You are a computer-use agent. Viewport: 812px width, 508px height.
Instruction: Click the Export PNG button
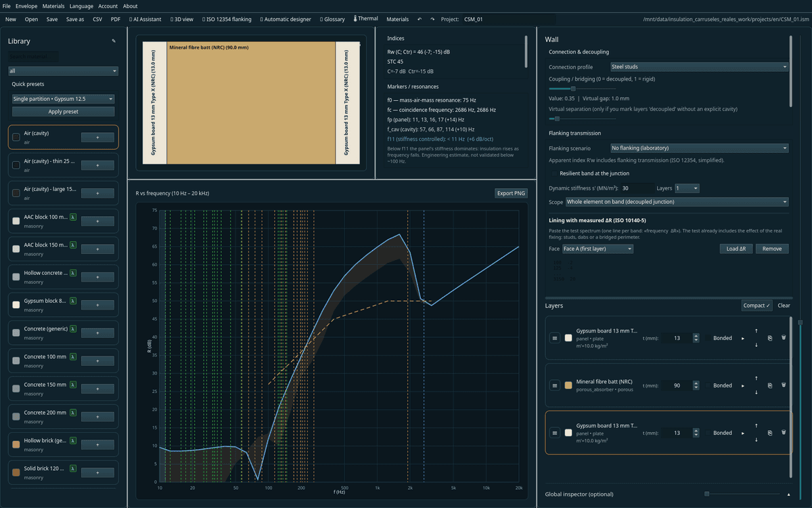[511, 193]
